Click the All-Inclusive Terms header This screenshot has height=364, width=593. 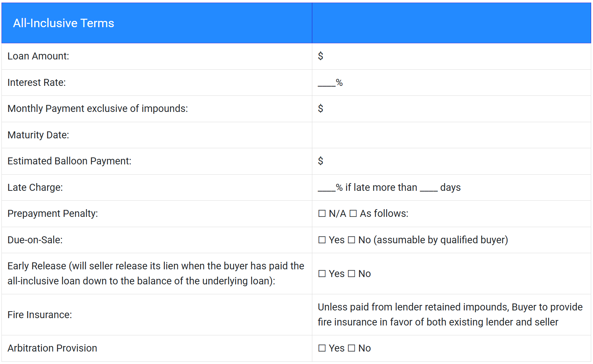pyautogui.click(x=64, y=23)
